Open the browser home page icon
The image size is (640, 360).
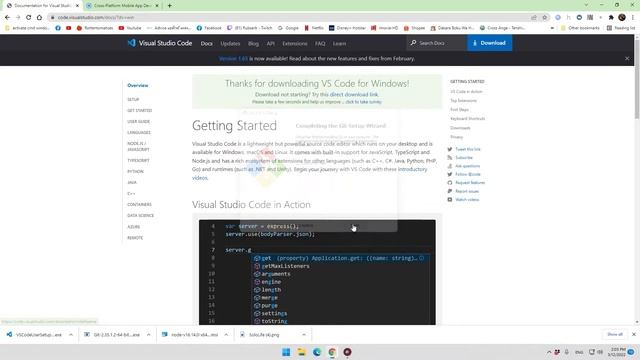39,18
